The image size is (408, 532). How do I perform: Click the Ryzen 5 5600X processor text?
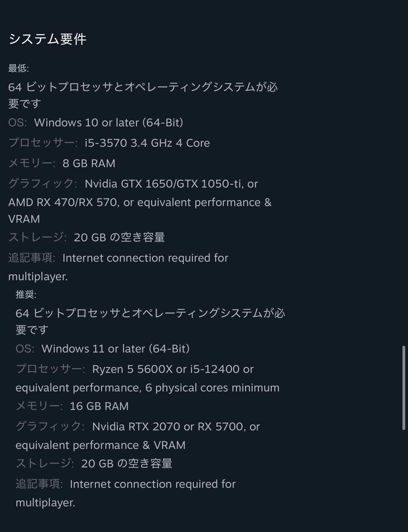(x=173, y=369)
